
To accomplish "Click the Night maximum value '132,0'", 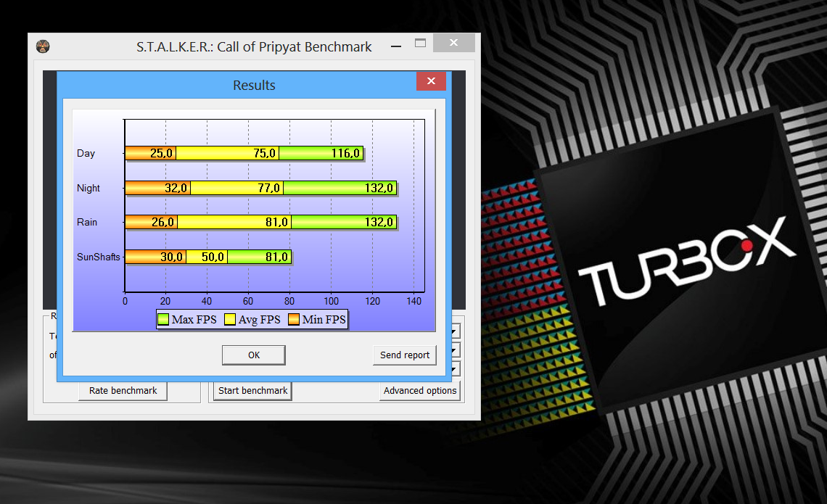I will point(379,189).
